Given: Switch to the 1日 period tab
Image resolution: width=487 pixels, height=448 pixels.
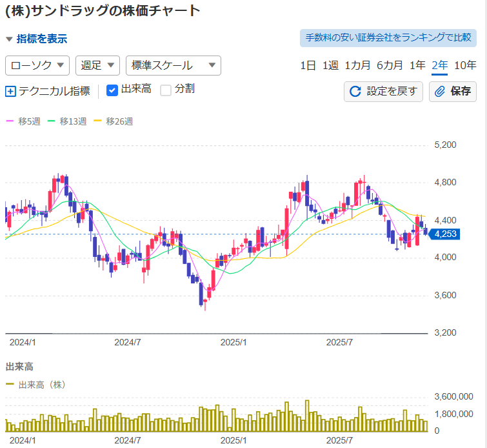Looking at the screenshot, I should [x=308, y=65].
